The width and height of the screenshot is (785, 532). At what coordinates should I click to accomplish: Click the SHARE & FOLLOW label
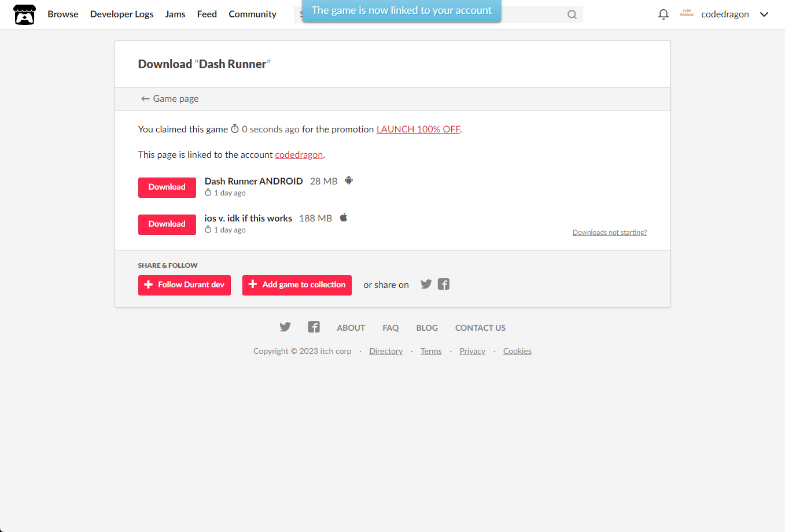coord(168,265)
